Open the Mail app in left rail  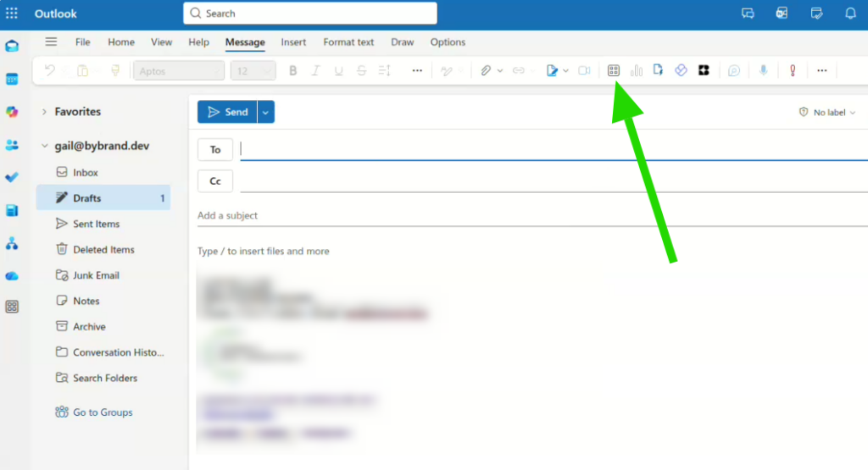(12, 47)
